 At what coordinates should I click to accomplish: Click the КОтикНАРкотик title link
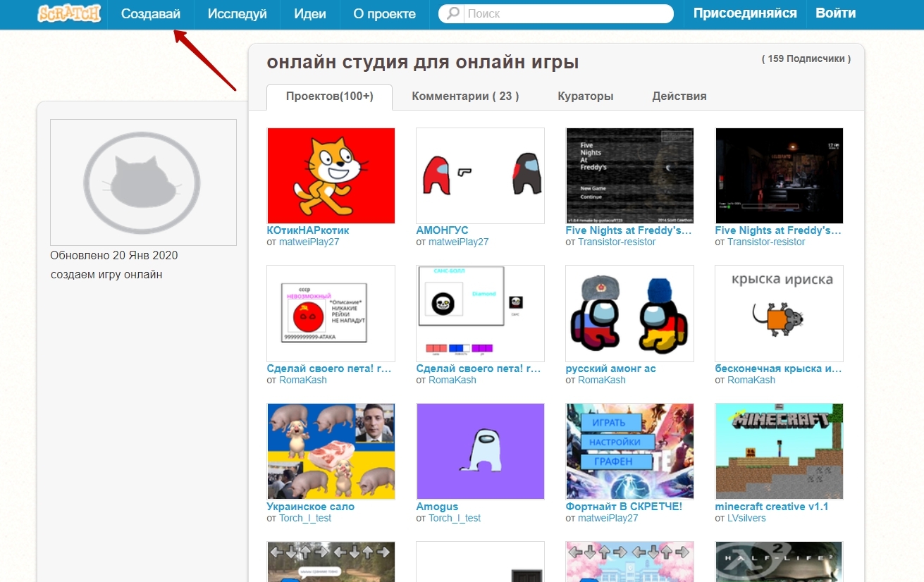tap(308, 230)
